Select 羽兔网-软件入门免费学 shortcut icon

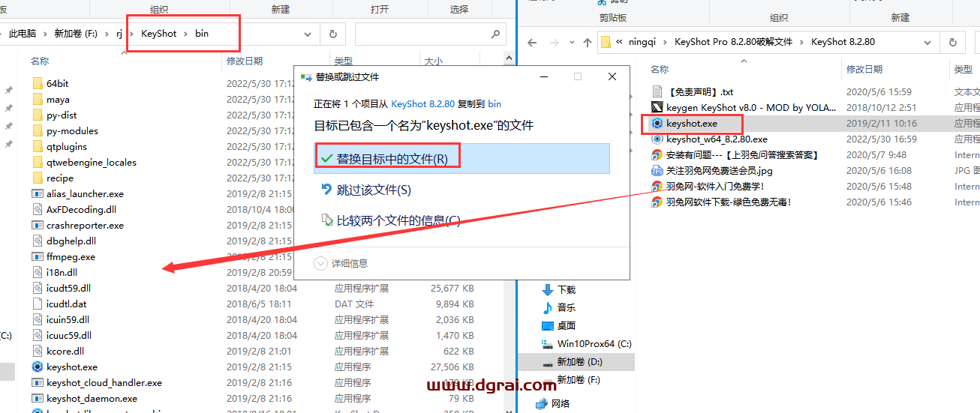(657, 186)
